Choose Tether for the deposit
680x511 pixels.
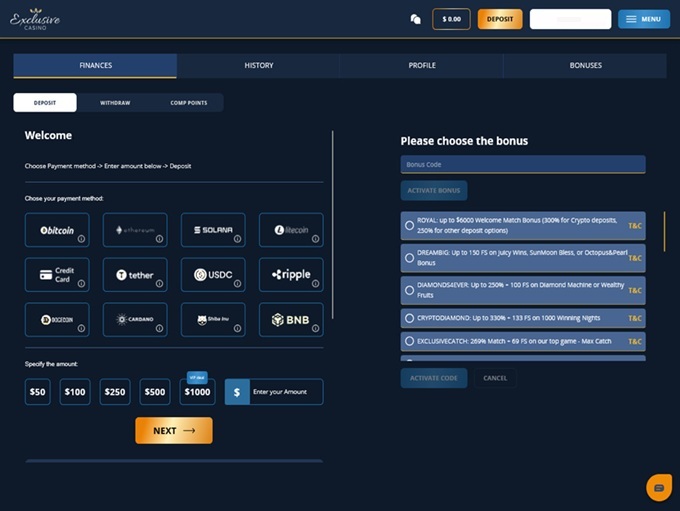click(x=134, y=274)
